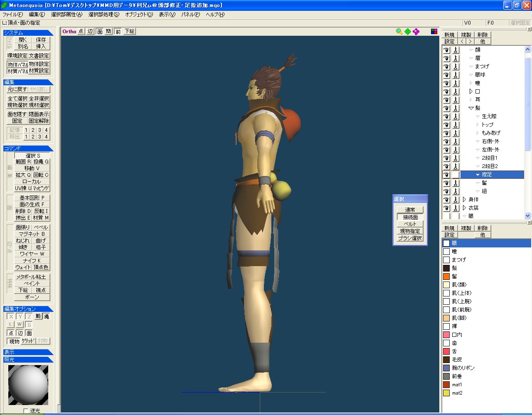
Task: Hide the 紐 object via eye icon
Action: point(446,191)
